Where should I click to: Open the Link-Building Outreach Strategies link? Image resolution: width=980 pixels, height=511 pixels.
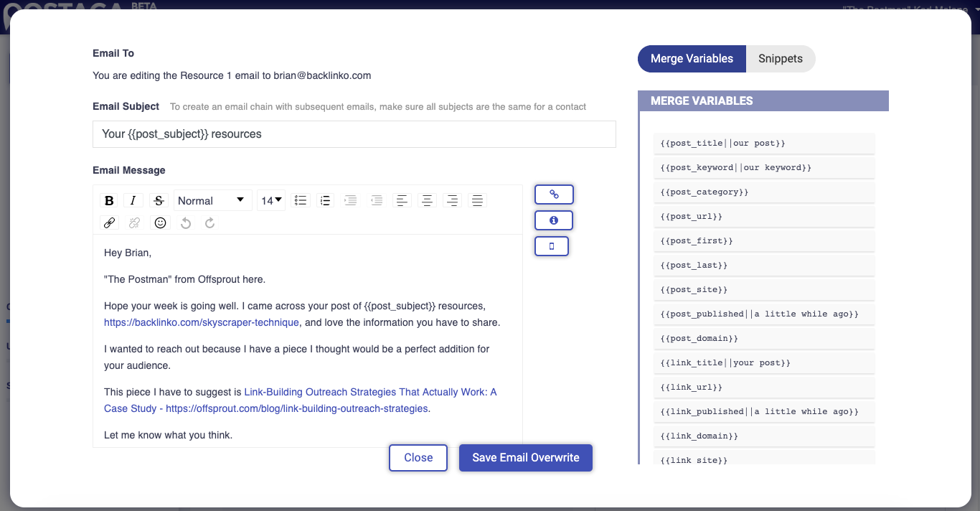pos(301,400)
